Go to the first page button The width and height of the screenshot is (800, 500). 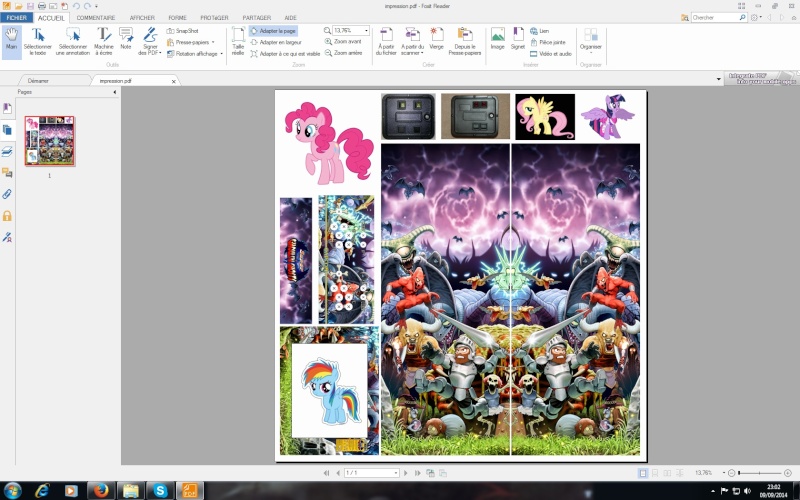point(326,473)
